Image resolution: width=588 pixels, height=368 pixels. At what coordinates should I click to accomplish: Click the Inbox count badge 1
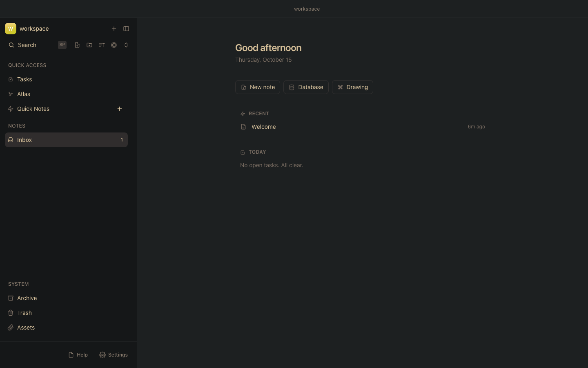(122, 140)
